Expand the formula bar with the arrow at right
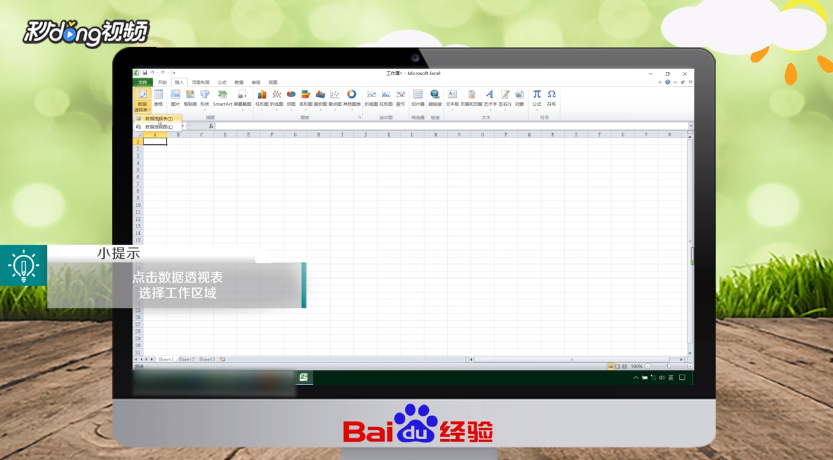Viewport: 833px width, 460px height. [691, 126]
